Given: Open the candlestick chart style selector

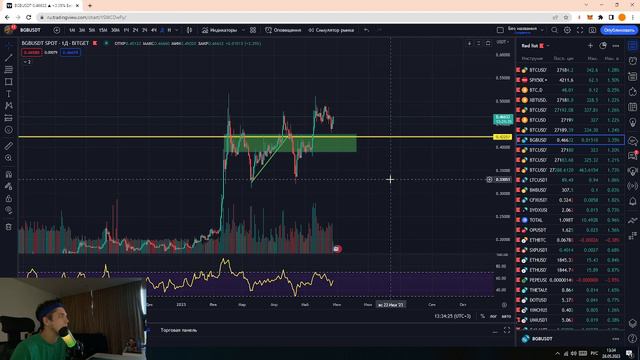Looking at the screenshot, I should pos(189,30).
